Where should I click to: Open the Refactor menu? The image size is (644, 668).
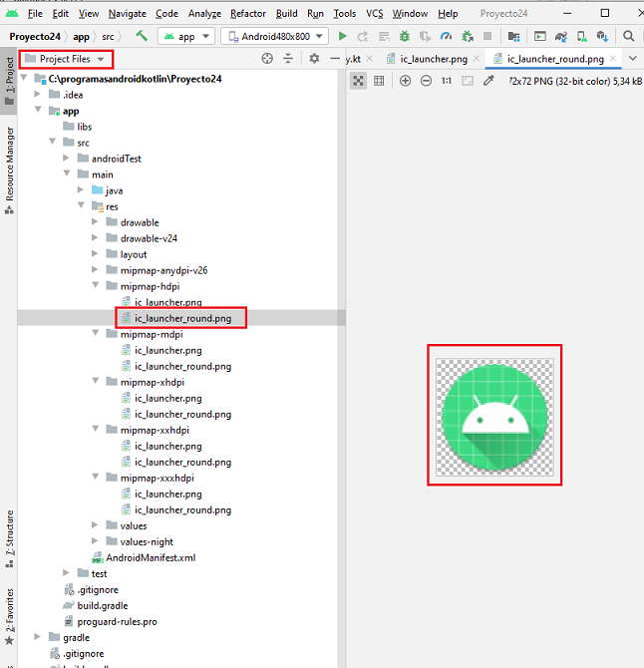(x=248, y=14)
